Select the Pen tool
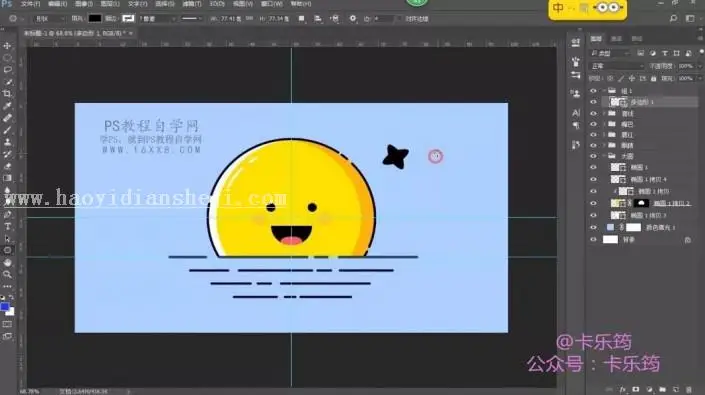Viewport: 705px width, 395px height. [x=7, y=214]
